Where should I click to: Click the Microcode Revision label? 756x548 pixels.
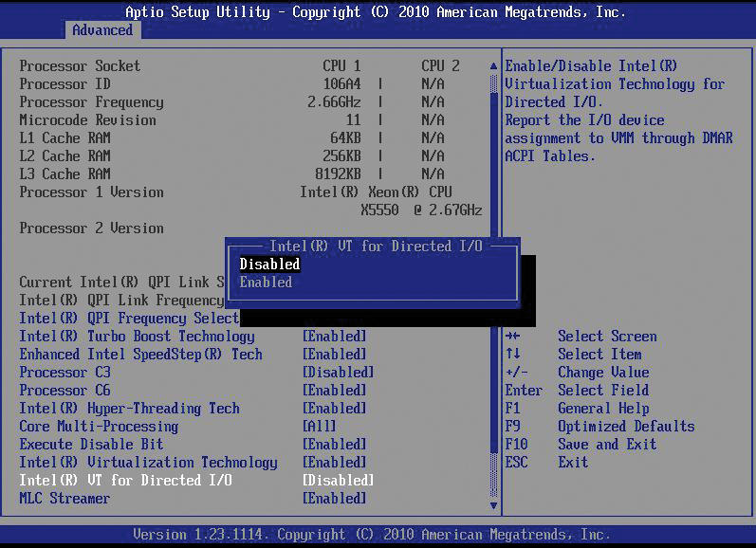pyautogui.click(x=88, y=120)
